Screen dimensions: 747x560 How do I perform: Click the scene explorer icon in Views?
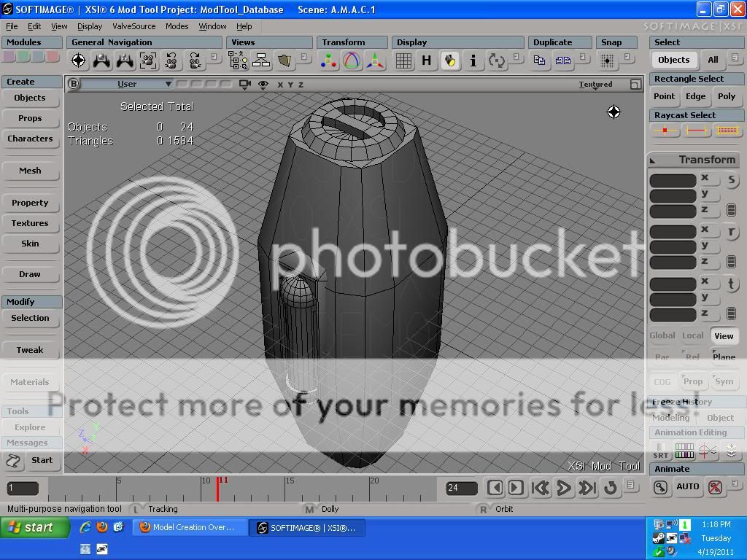pos(238,61)
